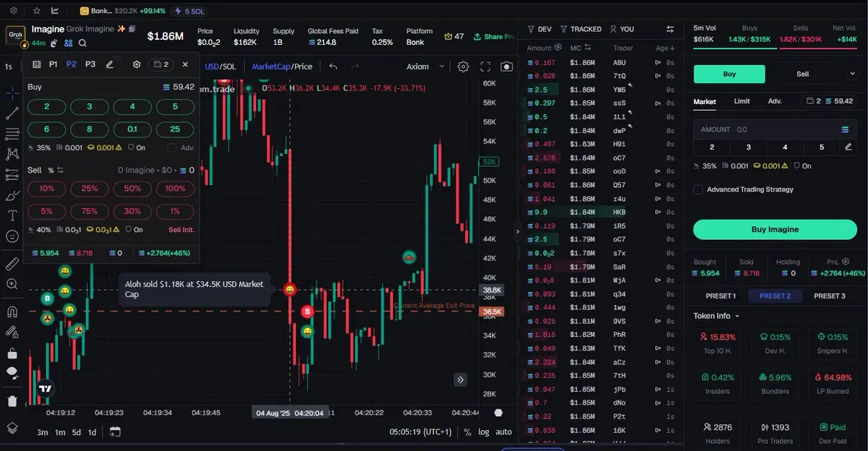Viewport: 868px width, 451px height.
Task: Select the ruler measure tool
Action: (x=12, y=263)
